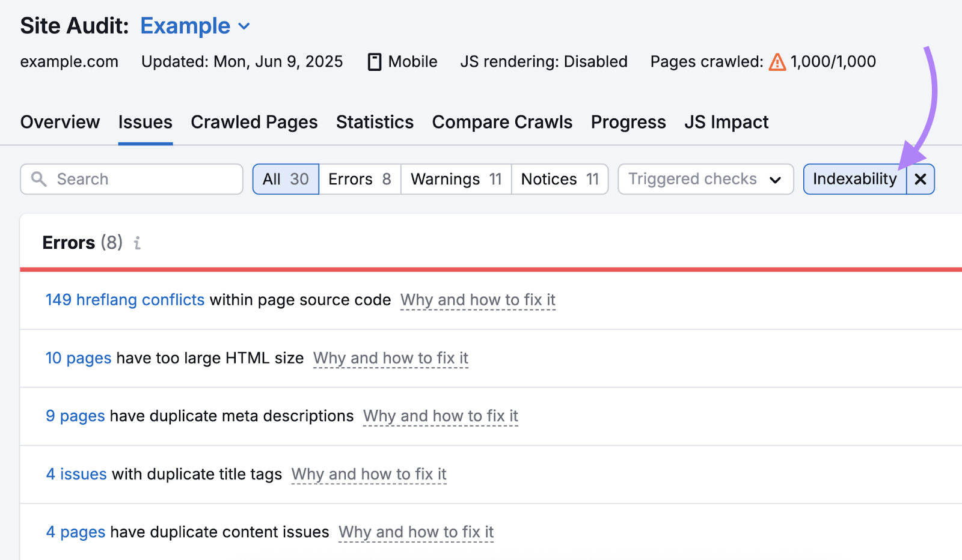Open the JS Impact tab

[726, 122]
